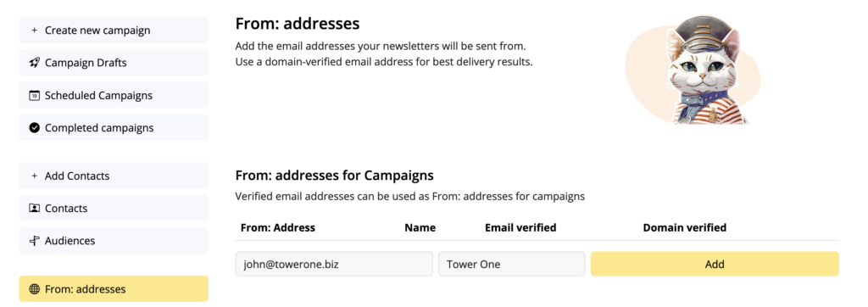Click the plus icon beside Add Contacts
The height and width of the screenshot is (307, 868).
point(34,176)
